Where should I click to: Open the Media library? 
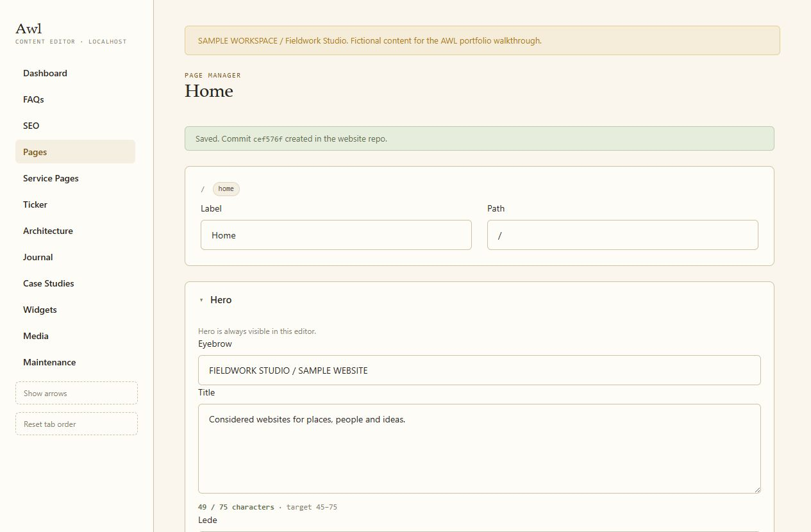75,336
